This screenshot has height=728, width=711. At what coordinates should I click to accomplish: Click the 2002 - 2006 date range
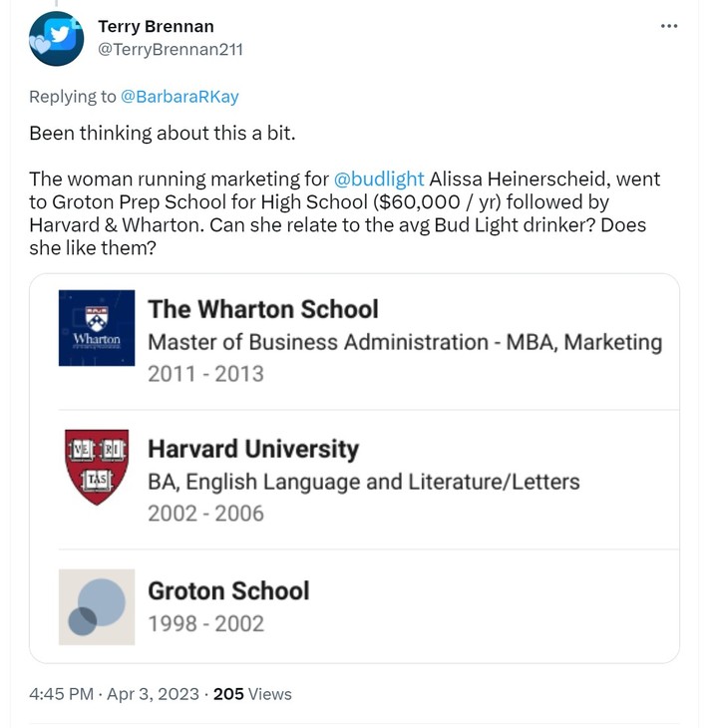[x=205, y=514]
